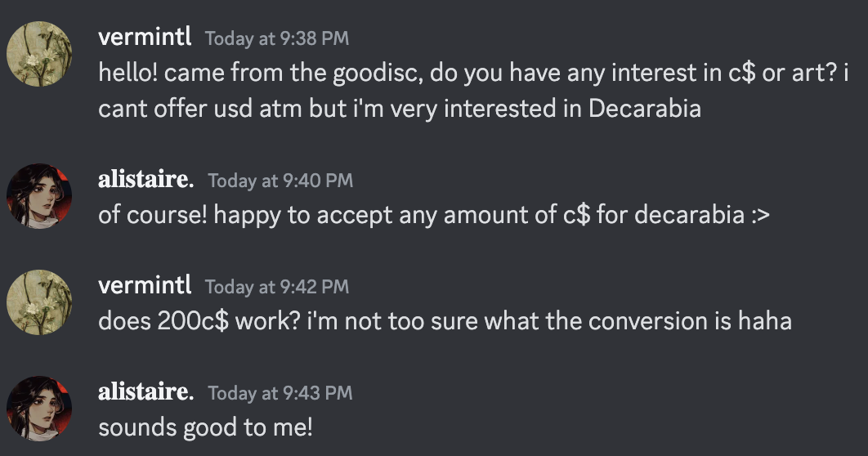This screenshot has height=456, width=868.
Task: Click the "Today at 9:40 PM" timestamp
Action: [x=280, y=181]
